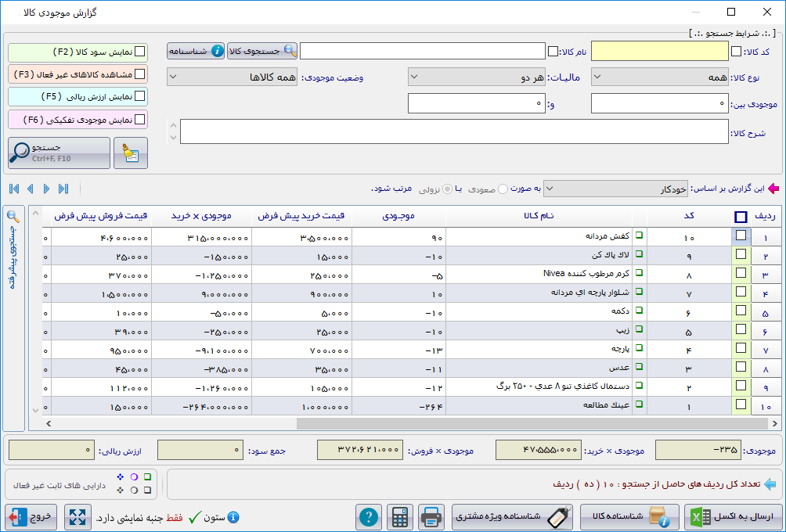Enable the کد کالا checkbox
Image resolution: width=786 pixels, height=532 pixels.
(736, 52)
